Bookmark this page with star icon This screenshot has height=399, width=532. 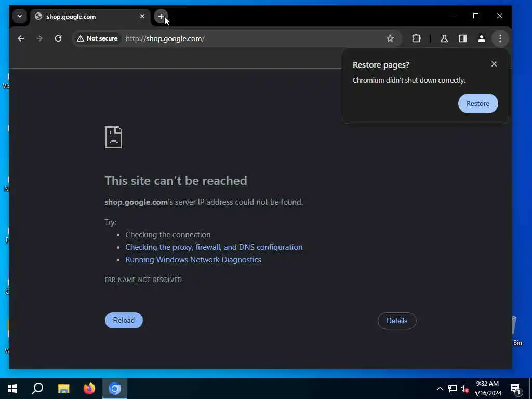point(390,38)
